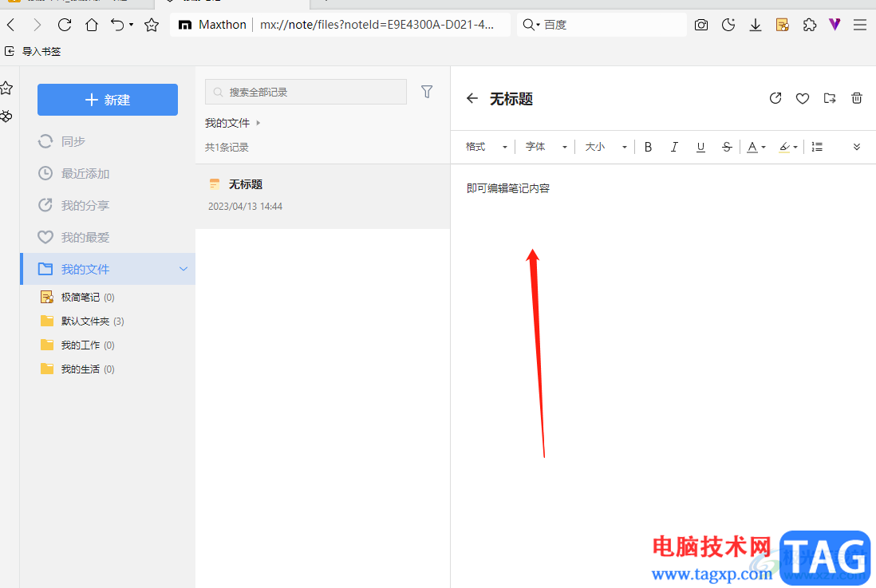The image size is (876, 588).
Task: Click the back arrow beside note title
Action: (x=472, y=98)
